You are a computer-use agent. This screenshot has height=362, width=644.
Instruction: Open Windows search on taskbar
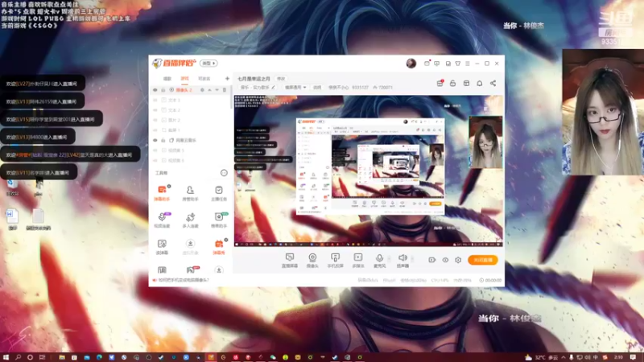pos(18,357)
